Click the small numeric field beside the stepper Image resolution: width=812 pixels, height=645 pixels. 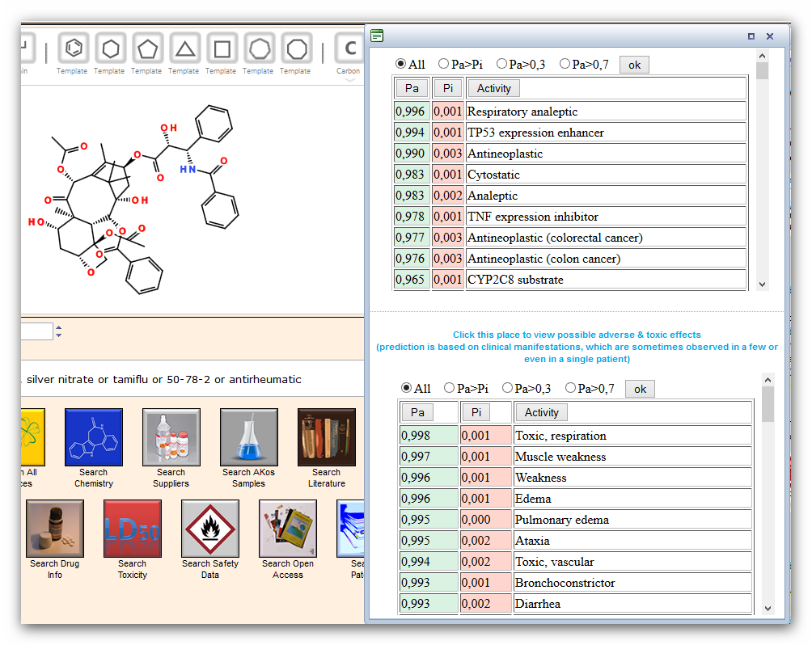click(36, 331)
